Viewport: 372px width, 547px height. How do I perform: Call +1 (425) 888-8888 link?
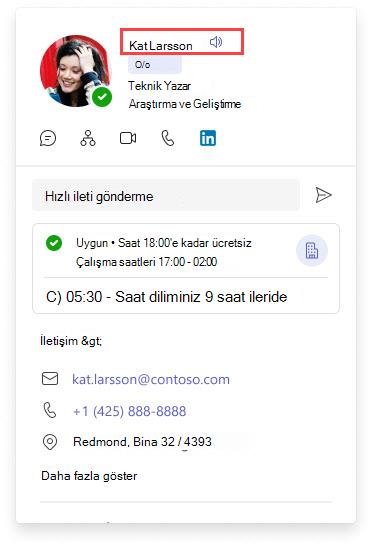tap(129, 411)
